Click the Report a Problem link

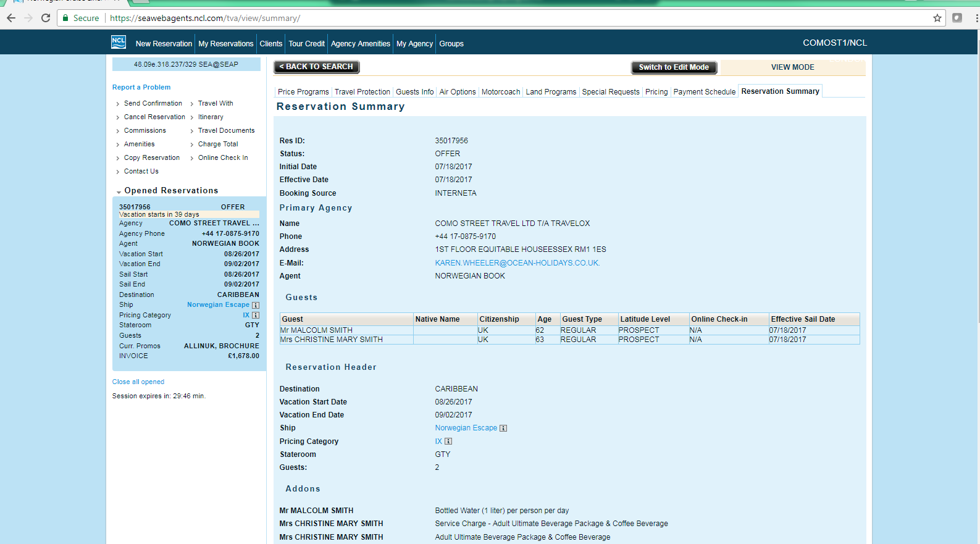[x=141, y=88]
